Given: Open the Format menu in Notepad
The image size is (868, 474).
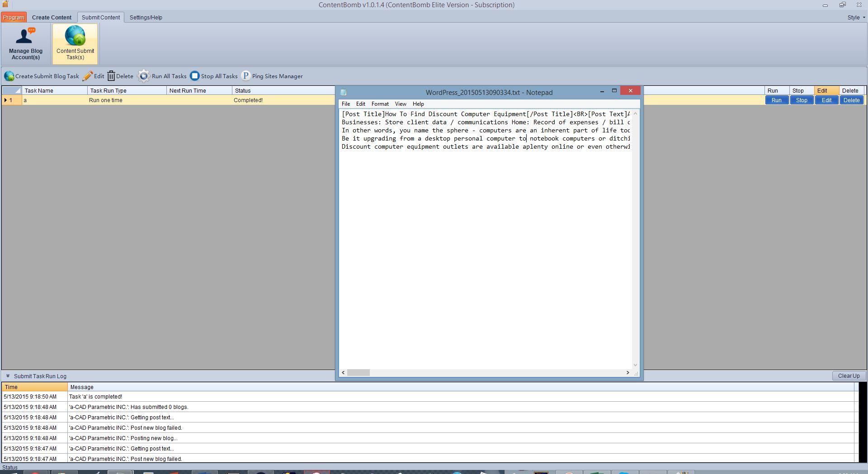Looking at the screenshot, I should click(x=380, y=104).
